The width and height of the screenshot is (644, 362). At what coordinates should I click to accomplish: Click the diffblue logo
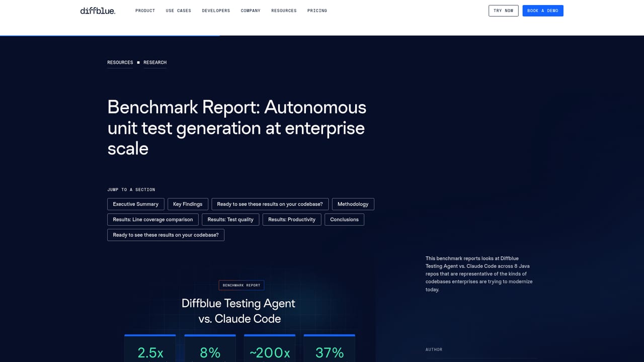point(98,11)
